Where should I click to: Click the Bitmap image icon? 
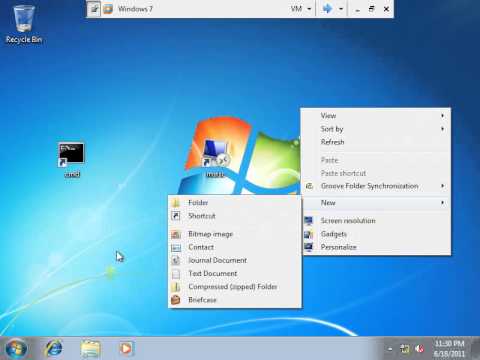[x=176, y=234]
